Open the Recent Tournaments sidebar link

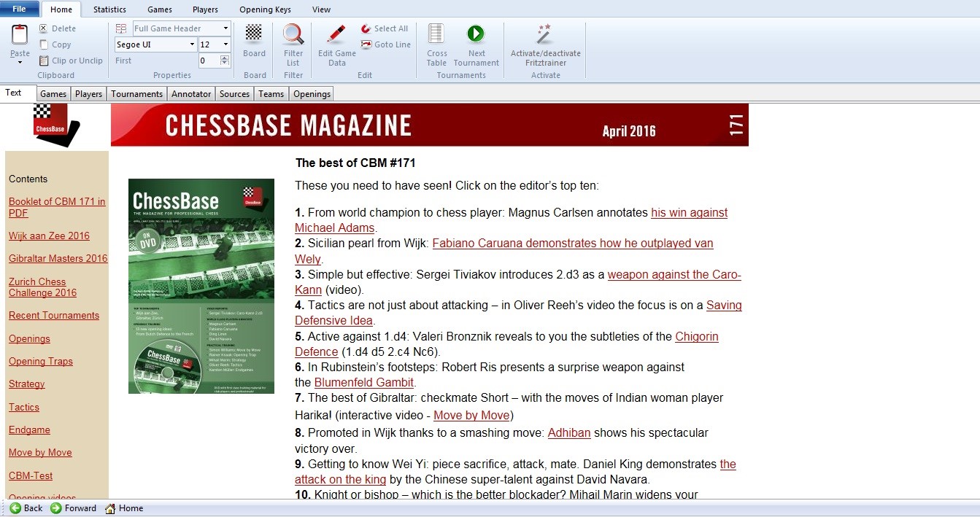coord(54,315)
